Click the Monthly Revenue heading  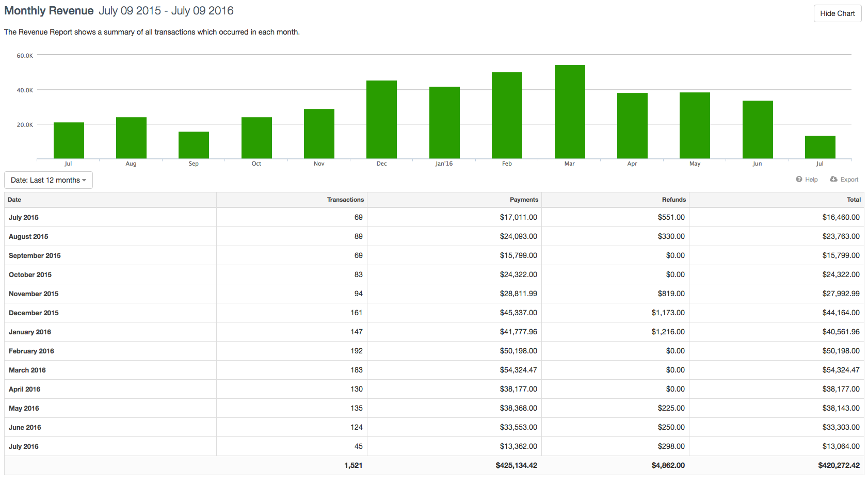tap(49, 11)
